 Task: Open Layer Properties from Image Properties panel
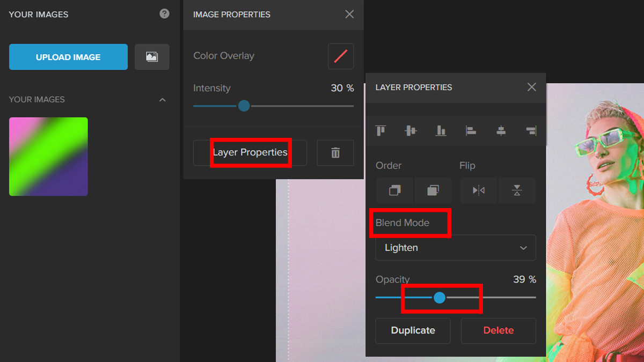pyautogui.click(x=250, y=153)
